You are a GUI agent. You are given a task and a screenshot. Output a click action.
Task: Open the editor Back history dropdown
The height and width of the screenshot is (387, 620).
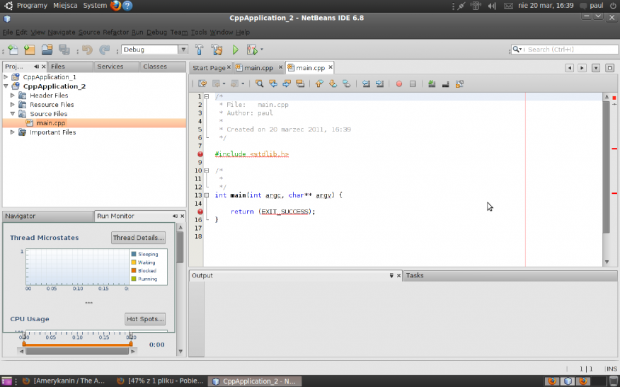tap(224, 84)
